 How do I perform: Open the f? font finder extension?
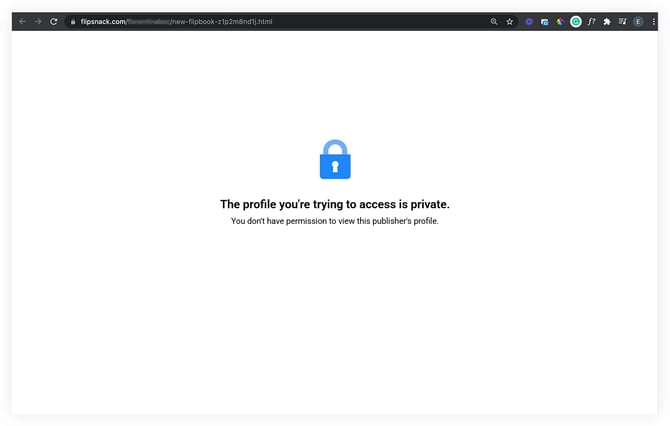point(591,21)
